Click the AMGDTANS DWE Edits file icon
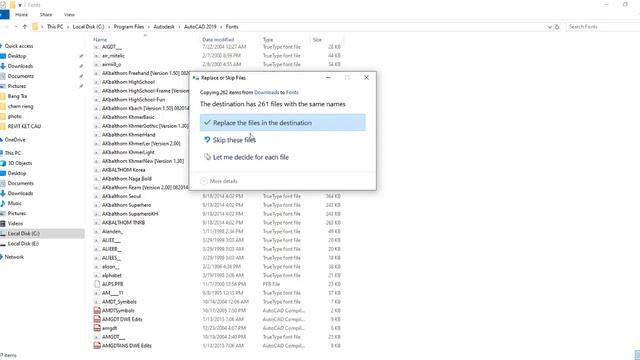640x360 pixels. coord(97,346)
